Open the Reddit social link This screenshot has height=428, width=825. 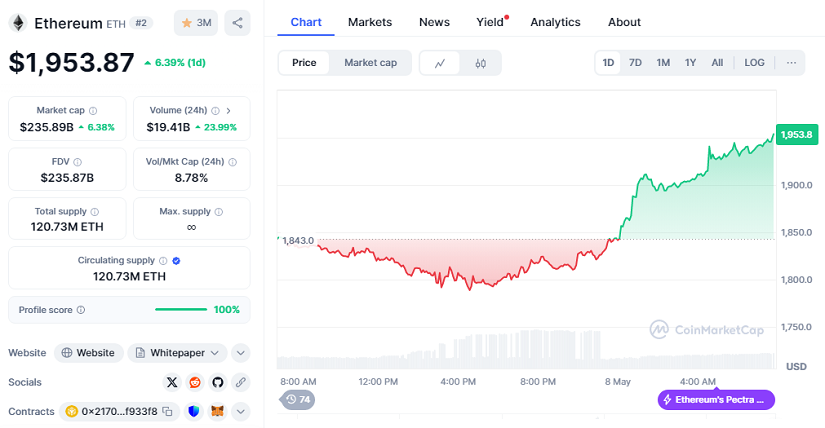[195, 382]
